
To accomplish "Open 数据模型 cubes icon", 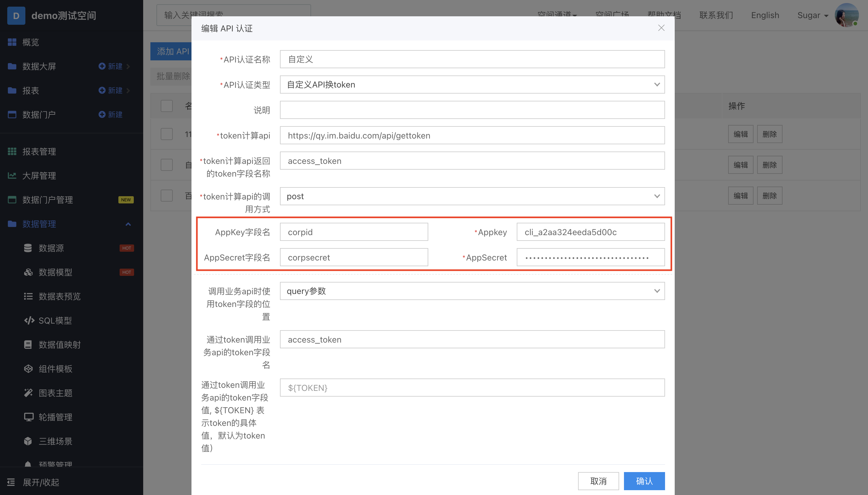I will pos(28,272).
